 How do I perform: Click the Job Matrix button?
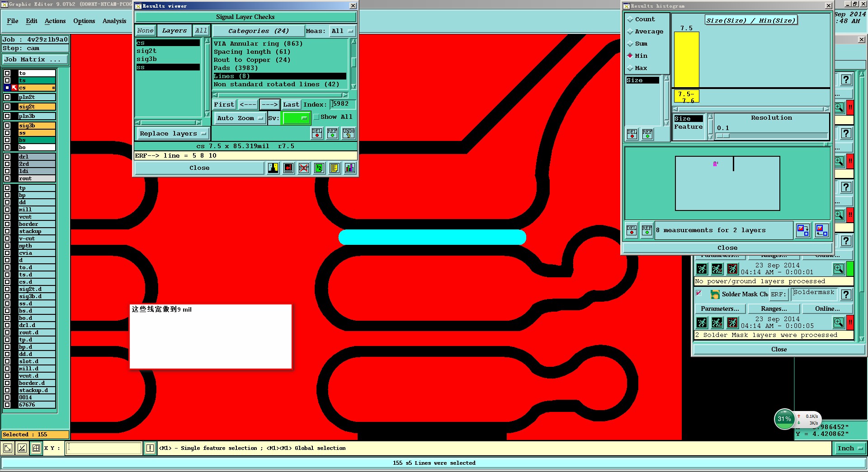click(x=35, y=60)
